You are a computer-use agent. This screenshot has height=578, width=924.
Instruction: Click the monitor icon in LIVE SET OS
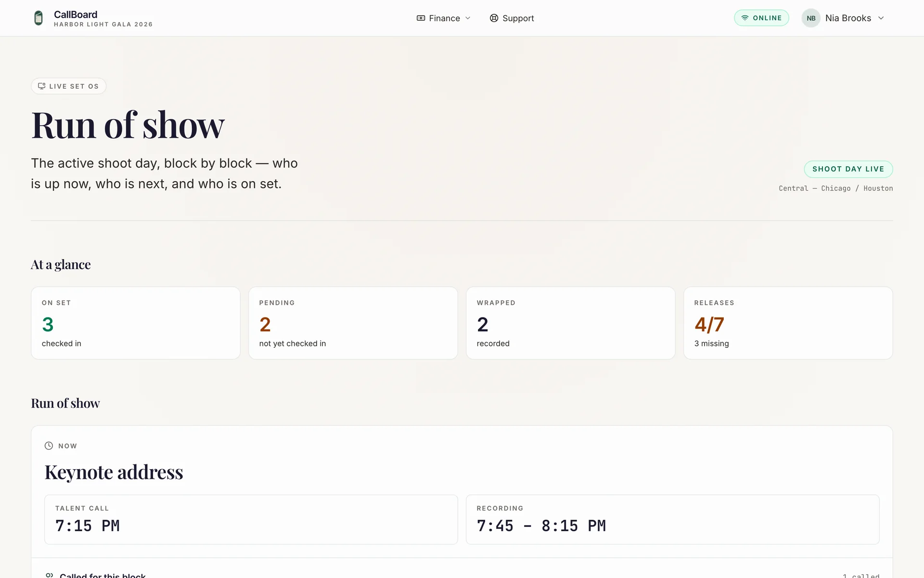pos(42,86)
